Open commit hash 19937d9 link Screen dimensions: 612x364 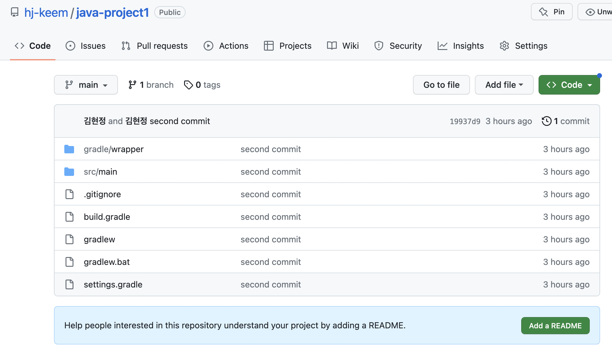pyautogui.click(x=465, y=121)
